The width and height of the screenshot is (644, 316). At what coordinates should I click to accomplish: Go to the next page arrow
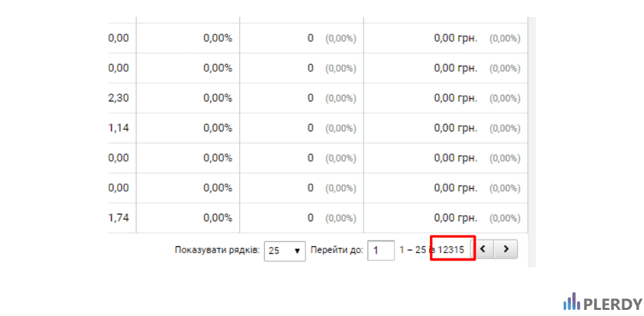[505, 248]
